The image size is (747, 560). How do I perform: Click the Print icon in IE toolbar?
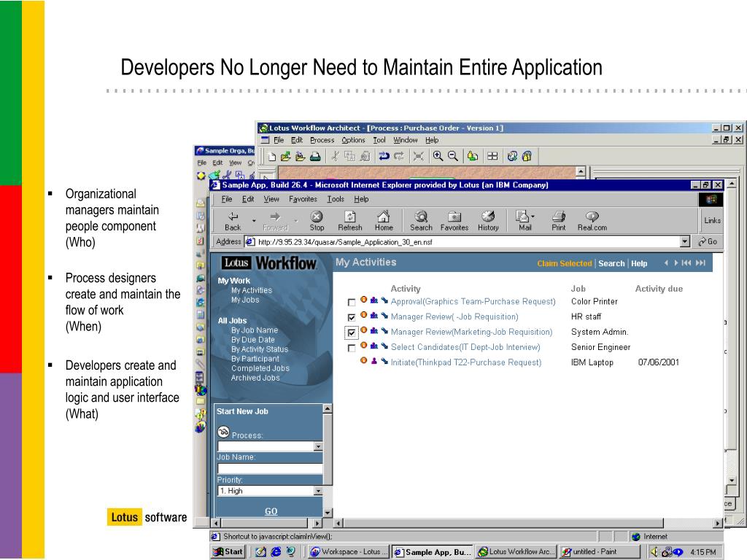tap(559, 222)
